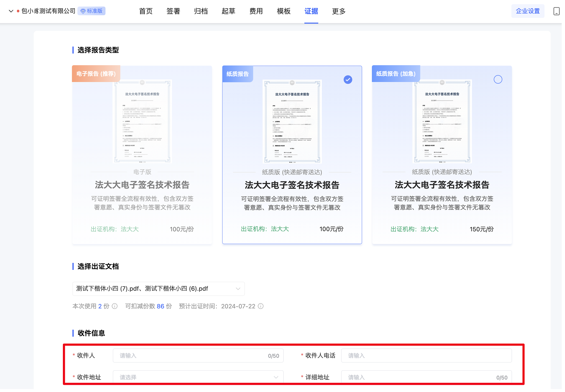
Task: Click the 可扣减份数 86 value
Action: click(160, 306)
